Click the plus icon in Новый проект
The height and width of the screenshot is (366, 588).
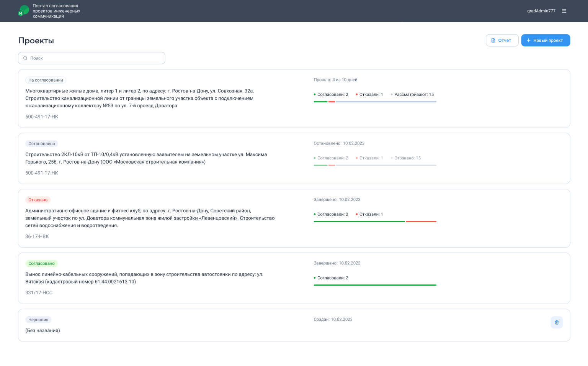tap(528, 40)
